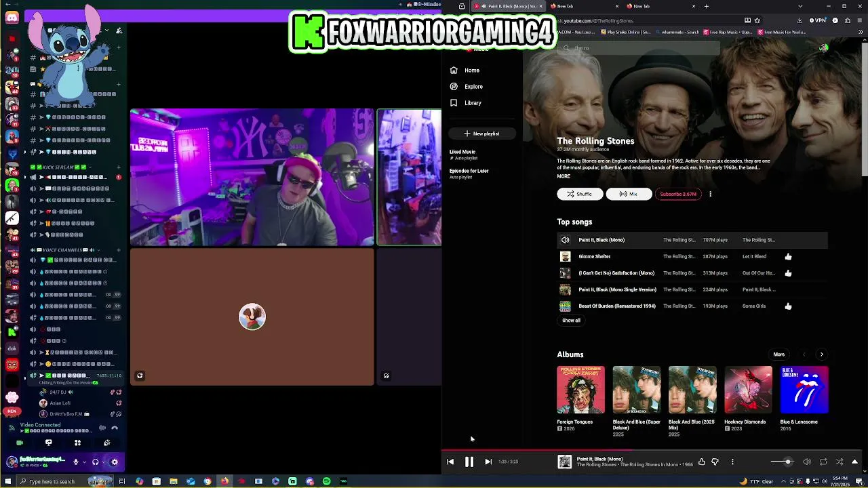Skip to previous track in player
This screenshot has width=868, height=488.
pyautogui.click(x=450, y=462)
